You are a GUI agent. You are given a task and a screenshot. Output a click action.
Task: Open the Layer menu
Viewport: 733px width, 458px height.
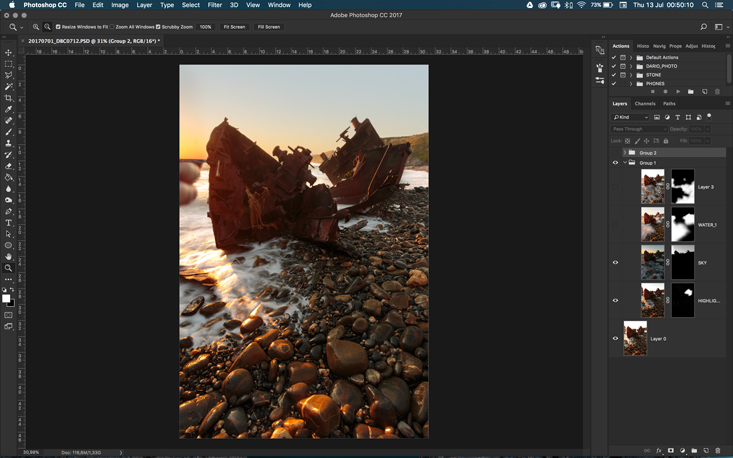[x=144, y=5]
